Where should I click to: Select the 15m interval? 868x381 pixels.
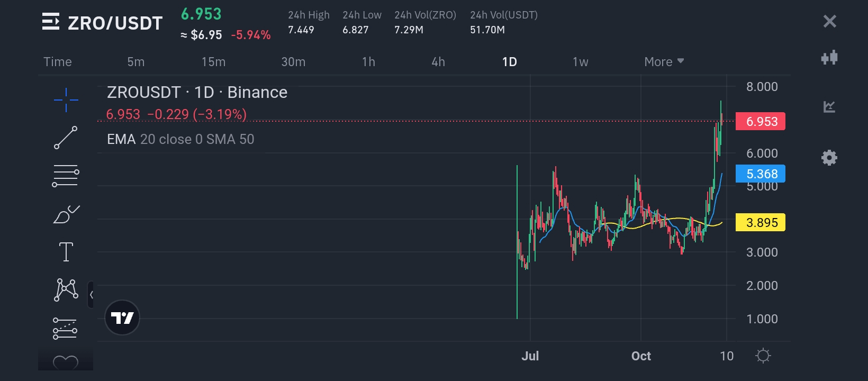[x=213, y=62]
